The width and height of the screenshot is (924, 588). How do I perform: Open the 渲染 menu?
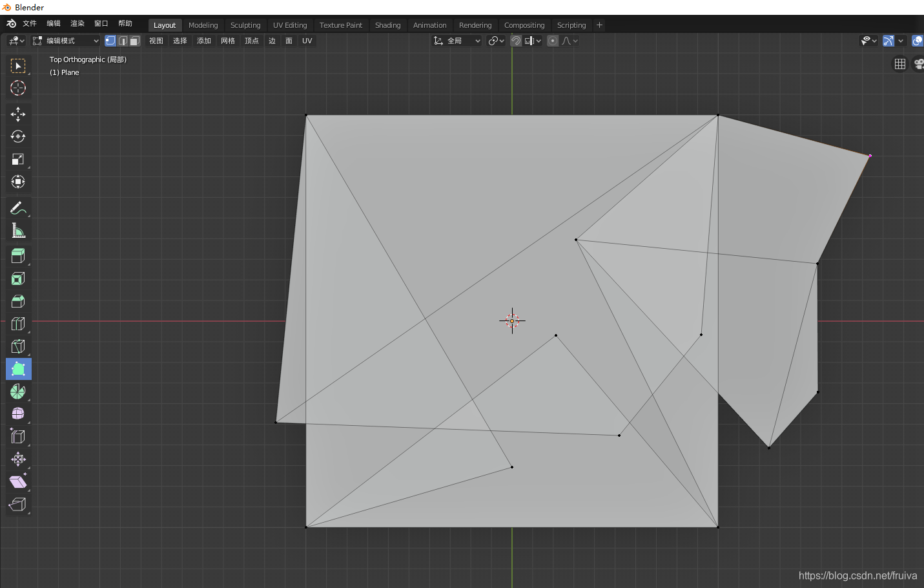(77, 23)
